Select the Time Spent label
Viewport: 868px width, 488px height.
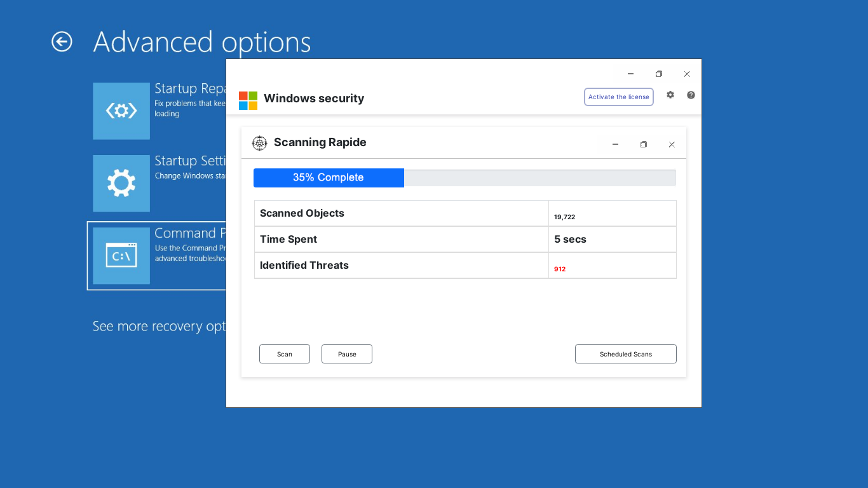point(288,240)
